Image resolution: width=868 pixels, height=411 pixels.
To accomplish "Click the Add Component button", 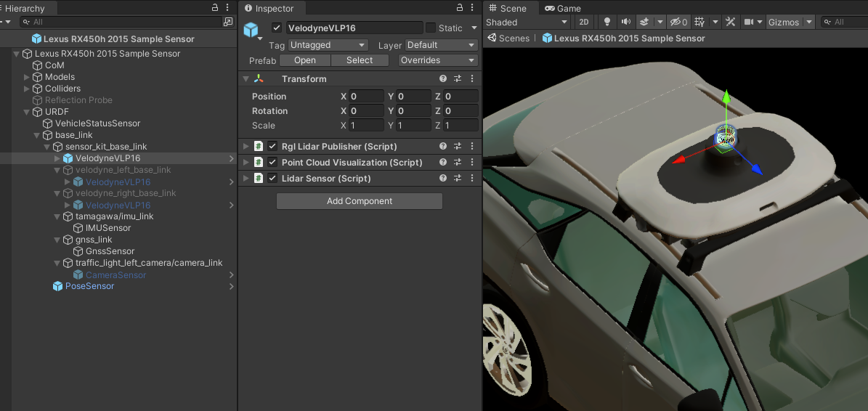I will (x=360, y=201).
